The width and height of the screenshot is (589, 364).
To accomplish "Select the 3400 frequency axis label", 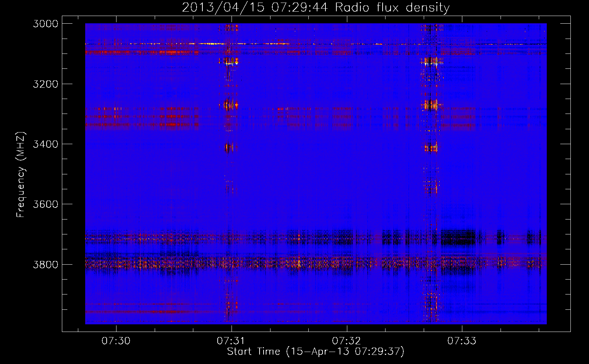I will [46, 144].
